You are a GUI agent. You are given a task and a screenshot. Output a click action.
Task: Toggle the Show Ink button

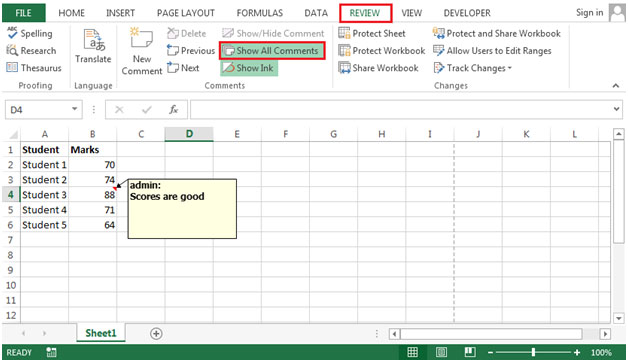point(249,68)
